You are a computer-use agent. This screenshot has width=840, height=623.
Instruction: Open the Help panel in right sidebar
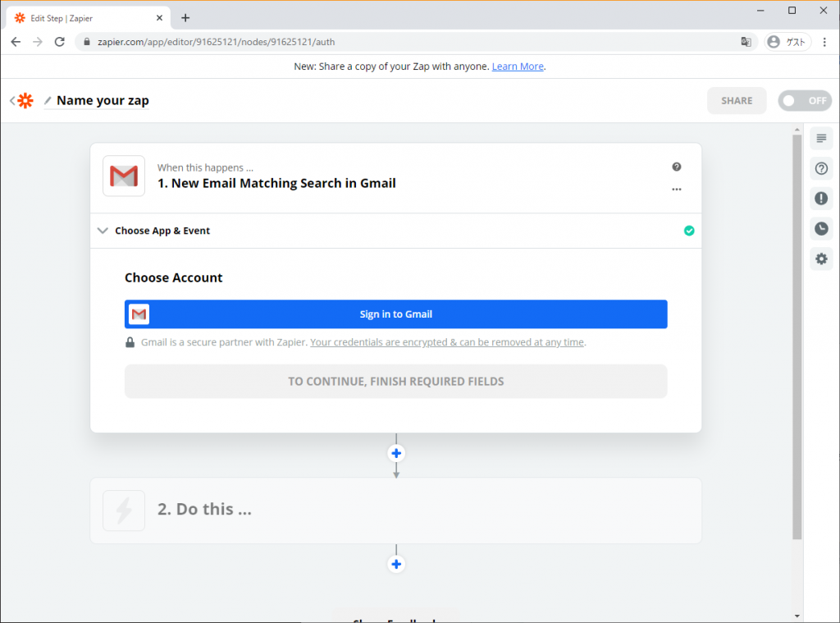(821, 169)
